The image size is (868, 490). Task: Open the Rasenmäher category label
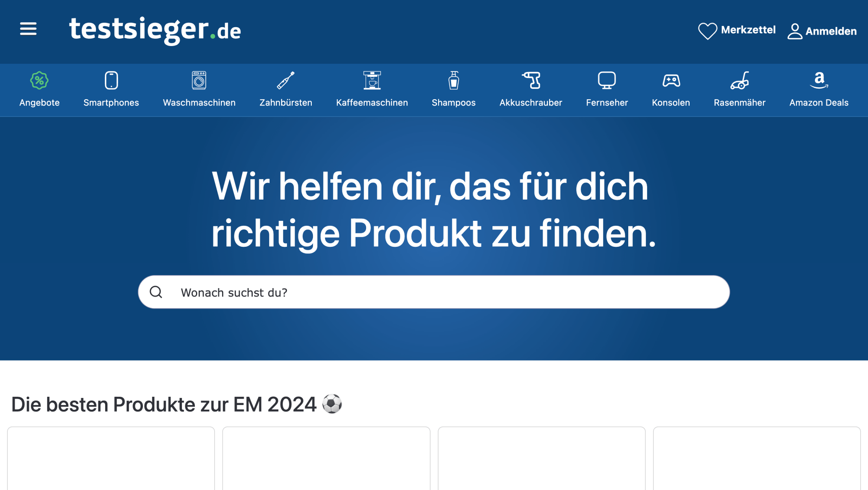click(740, 103)
